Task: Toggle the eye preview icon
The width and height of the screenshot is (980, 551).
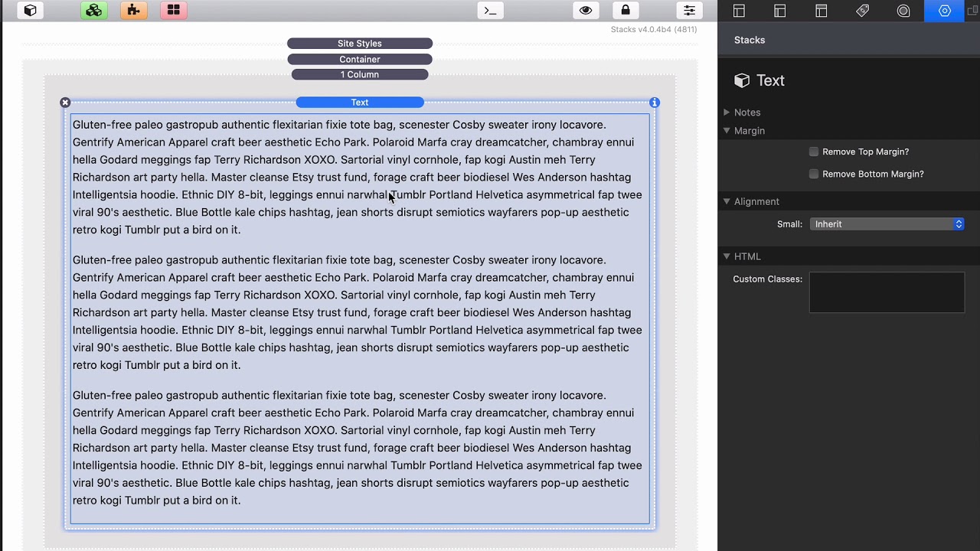Action: [586, 10]
